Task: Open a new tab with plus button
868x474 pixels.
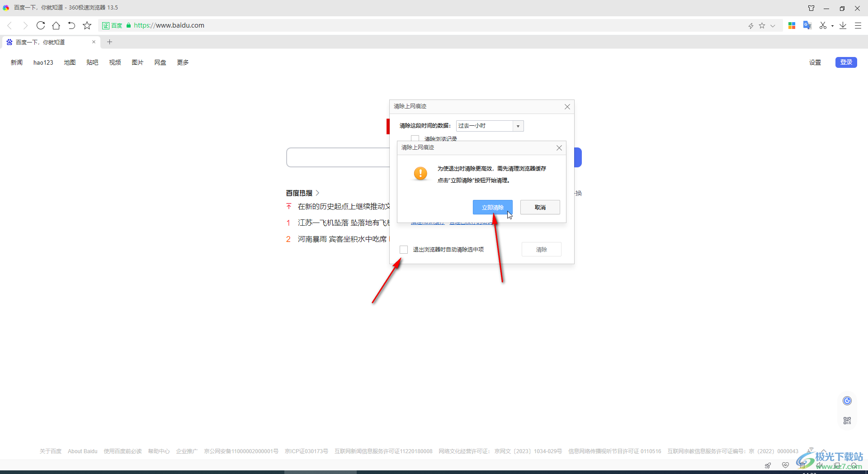Action: [109, 42]
